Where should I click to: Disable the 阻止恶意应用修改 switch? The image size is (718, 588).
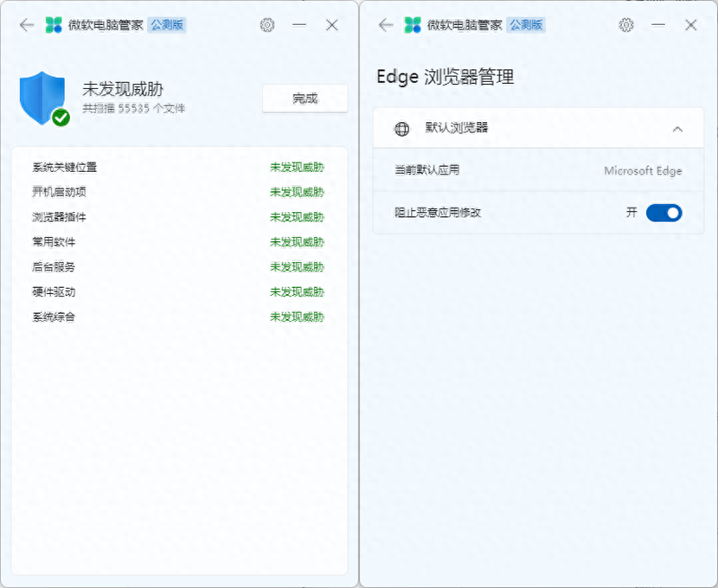pyautogui.click(x=663, y=212)
